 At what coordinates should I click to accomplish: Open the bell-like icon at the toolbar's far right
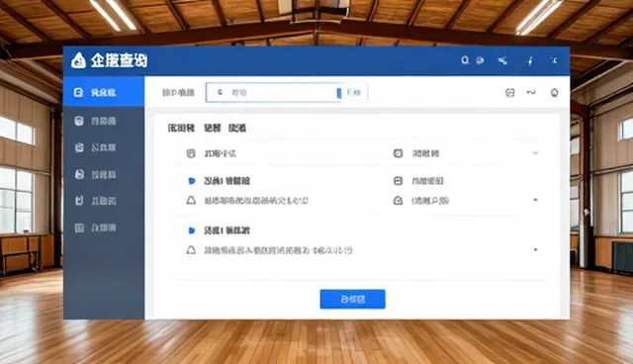click(555, 93)
